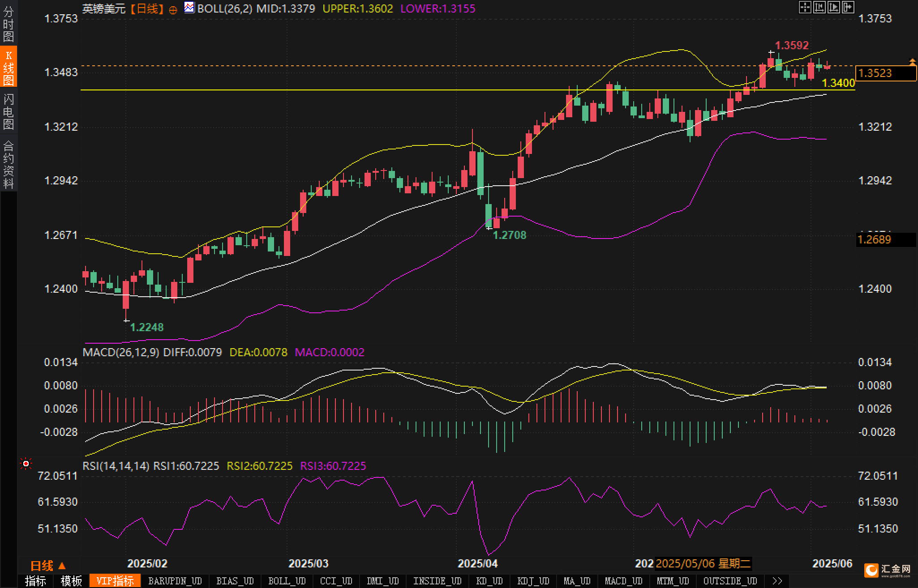The width and height of the screenshot is (918, 588).
Task: Apply the BOLL_UD indicator
Action: pos(287,581)
